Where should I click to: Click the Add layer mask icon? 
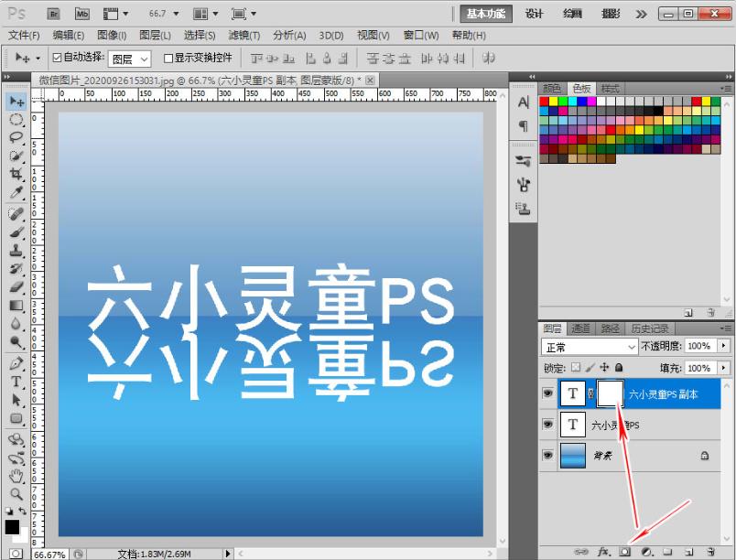624,551
